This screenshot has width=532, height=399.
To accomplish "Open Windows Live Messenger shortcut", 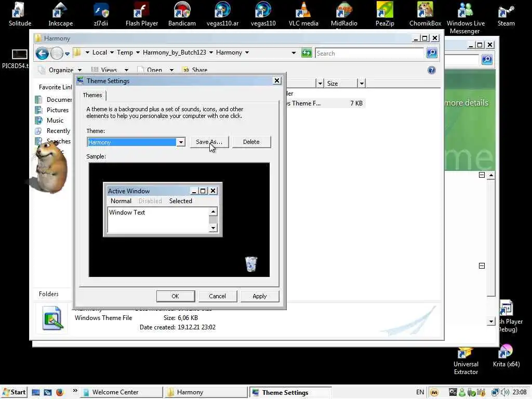I will pos(465,18).
